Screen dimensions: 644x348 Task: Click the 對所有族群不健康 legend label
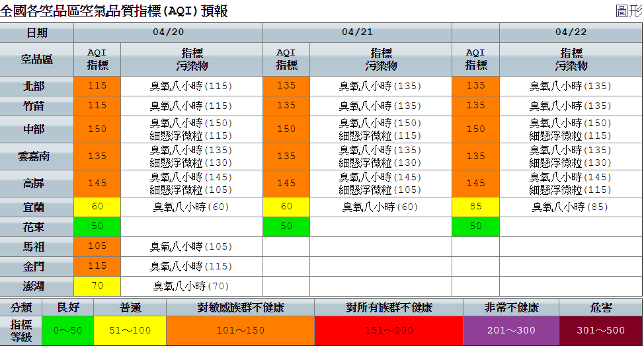point(389,307)
